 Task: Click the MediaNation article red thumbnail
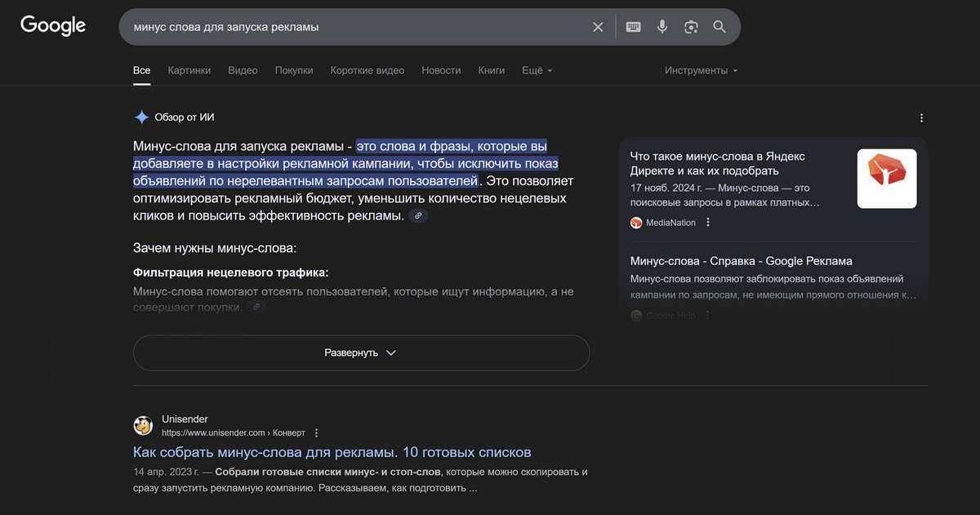[886, 179]
